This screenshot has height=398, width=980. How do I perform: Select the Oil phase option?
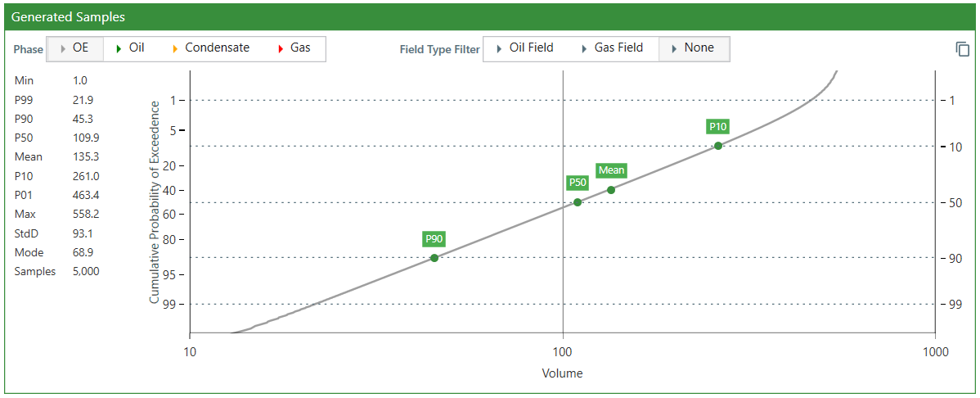point(131,48)
